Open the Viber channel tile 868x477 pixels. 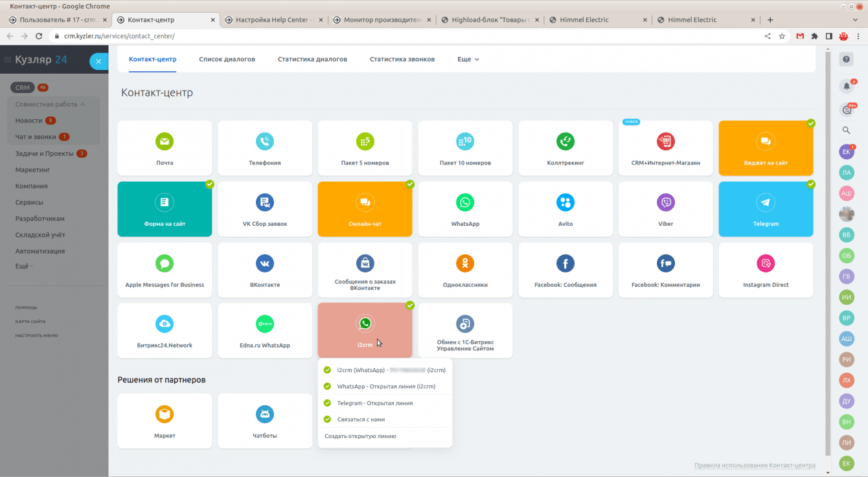click(666, 209)
